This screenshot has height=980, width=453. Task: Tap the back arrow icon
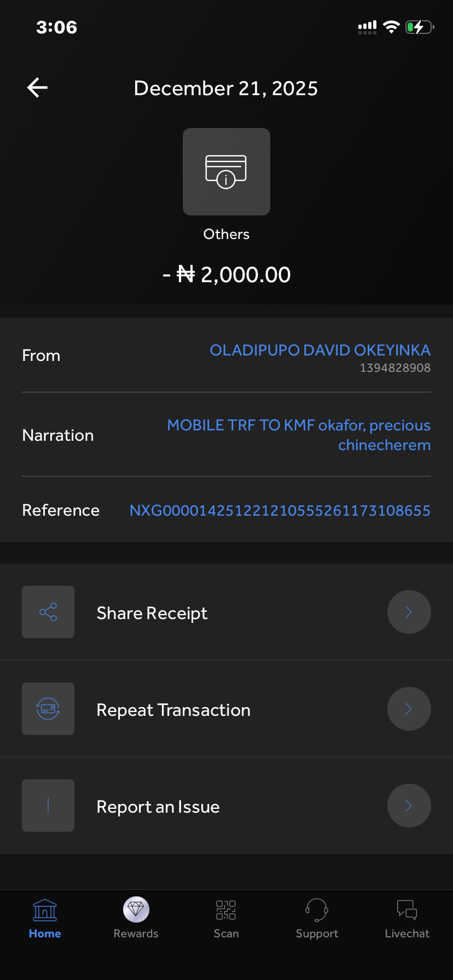pyautogui.click(x=37, y=87)
